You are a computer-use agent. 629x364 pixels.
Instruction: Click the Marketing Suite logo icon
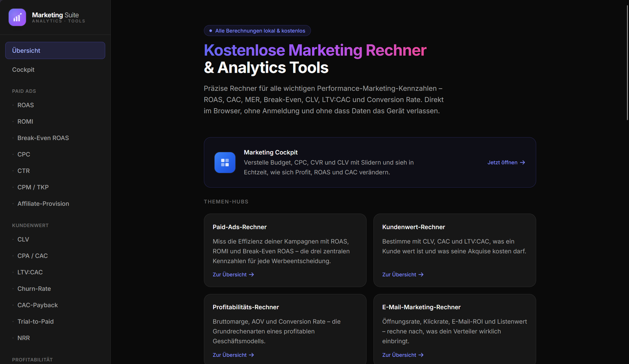(17, 17)
